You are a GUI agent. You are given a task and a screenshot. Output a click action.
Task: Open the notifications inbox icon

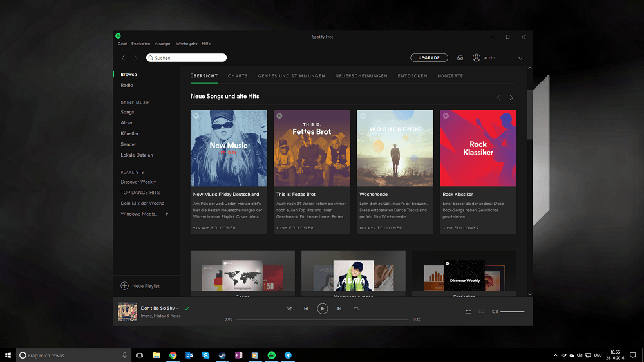(x=460, y=58)
